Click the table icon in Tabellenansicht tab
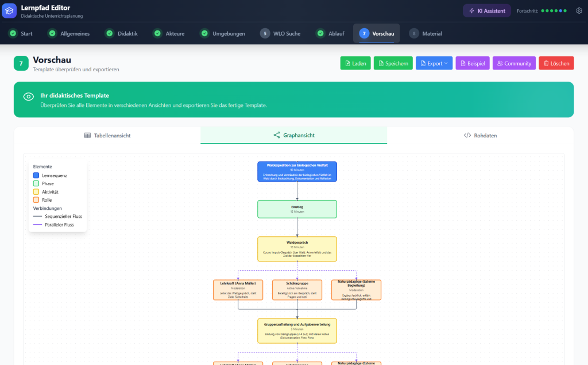Viewport: 588px width, 365px height. pyautogui.click(x=87, y=136)
